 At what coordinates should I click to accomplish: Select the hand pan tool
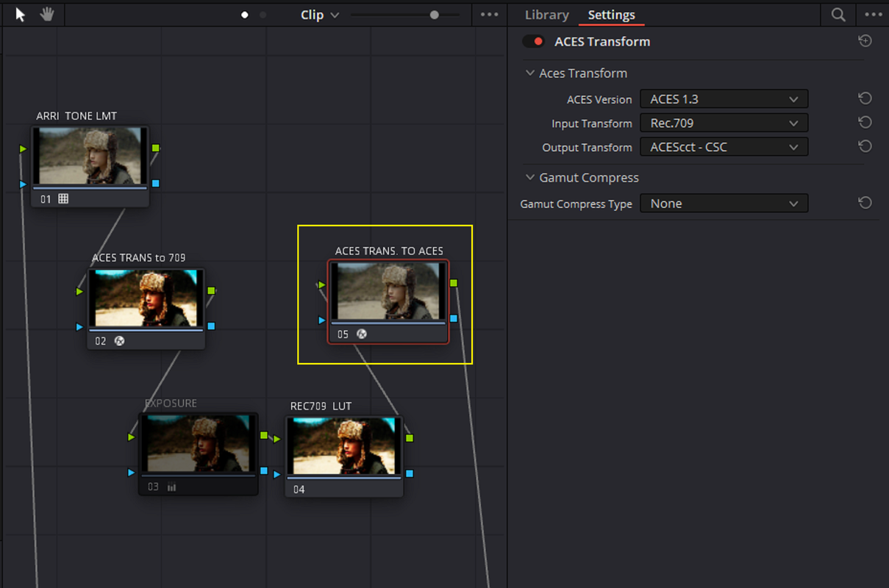tap(47, 14)
